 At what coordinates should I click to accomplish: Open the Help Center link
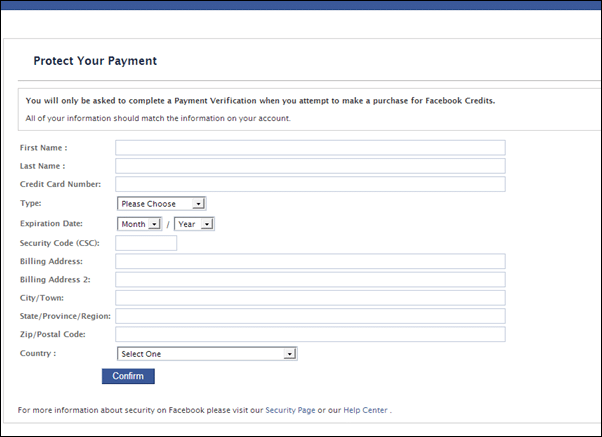point(365,410)
